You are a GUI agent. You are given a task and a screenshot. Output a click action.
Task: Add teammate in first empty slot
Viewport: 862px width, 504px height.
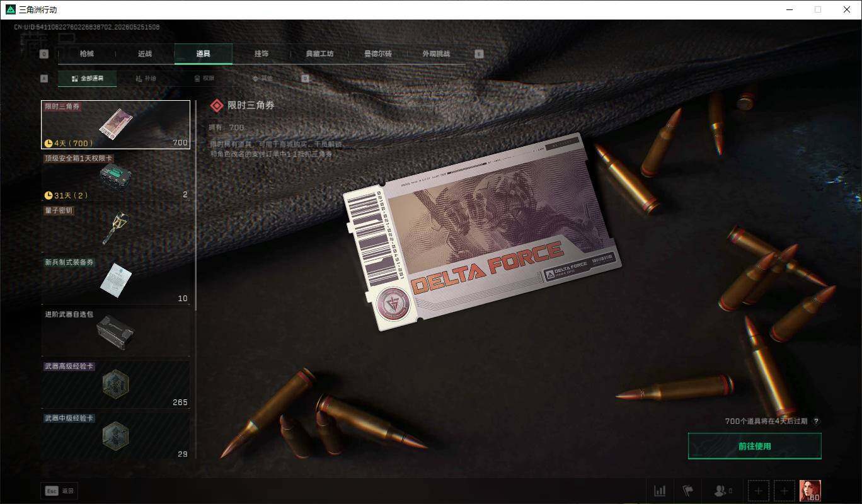[759, 491]
